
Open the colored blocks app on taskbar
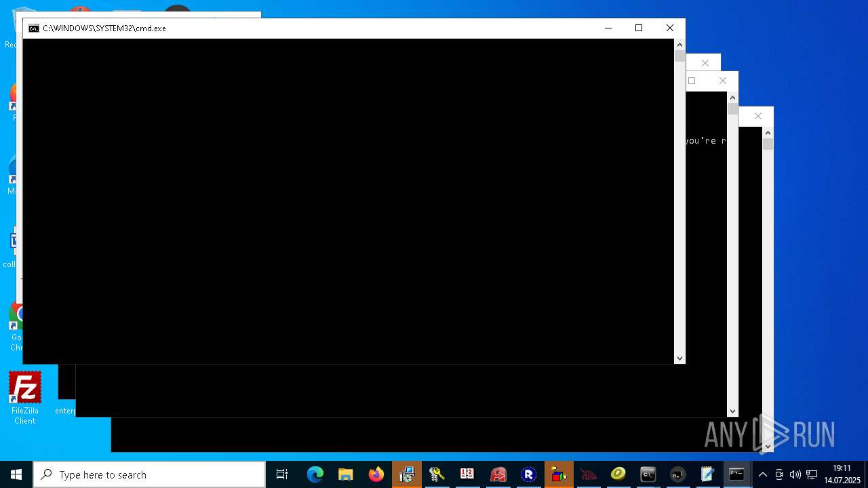[x=559, y=474]
